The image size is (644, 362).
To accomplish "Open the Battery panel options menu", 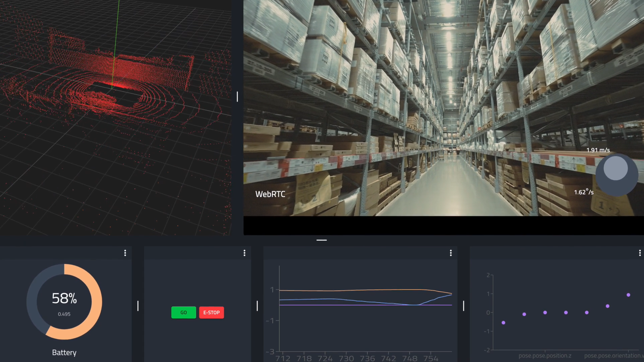I will pyautogui.click(x=125, y=253).
